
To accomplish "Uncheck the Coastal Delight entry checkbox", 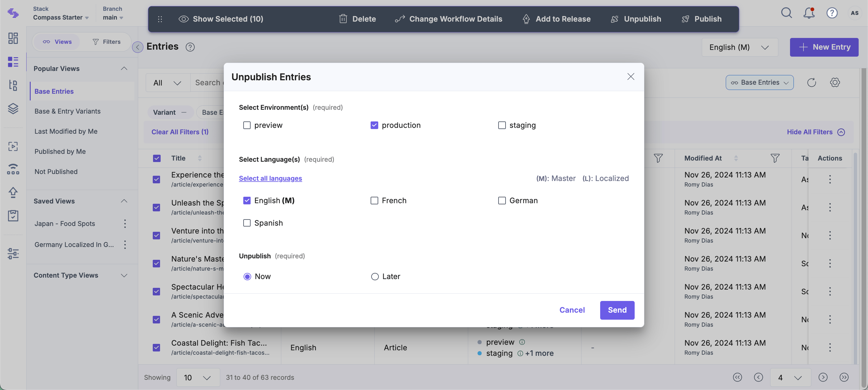I will pyautogui.click(x=156, y=347).
